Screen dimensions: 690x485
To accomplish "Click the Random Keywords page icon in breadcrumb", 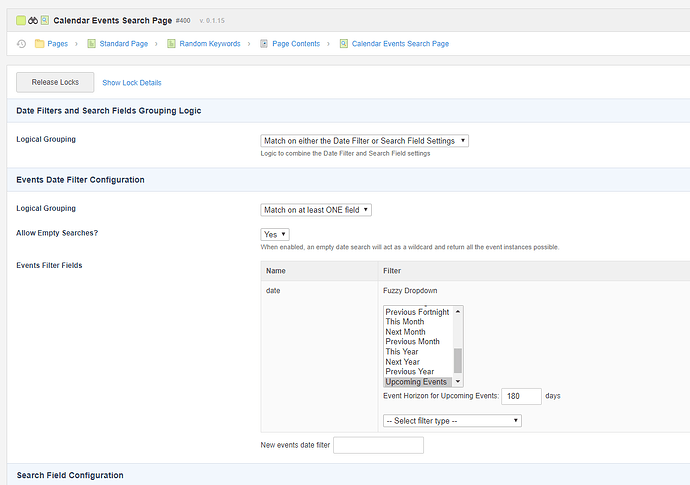I will point(172,44).
